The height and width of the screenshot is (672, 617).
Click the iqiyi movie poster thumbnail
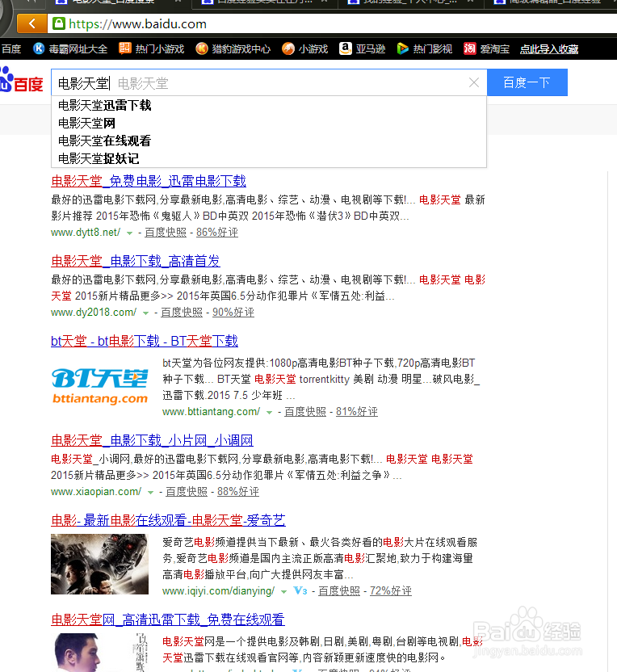(100, 564)
